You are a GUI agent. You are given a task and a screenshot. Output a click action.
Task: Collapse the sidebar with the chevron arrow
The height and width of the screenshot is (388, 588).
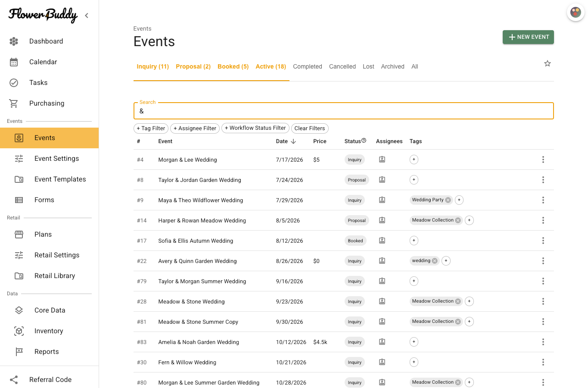(x=87, y=16)
